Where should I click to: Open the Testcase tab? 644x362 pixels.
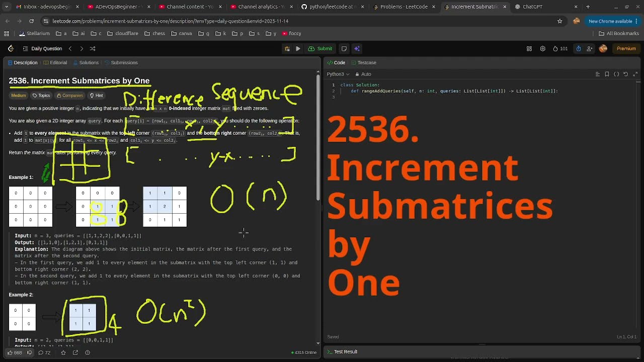(x=364, y=63)
